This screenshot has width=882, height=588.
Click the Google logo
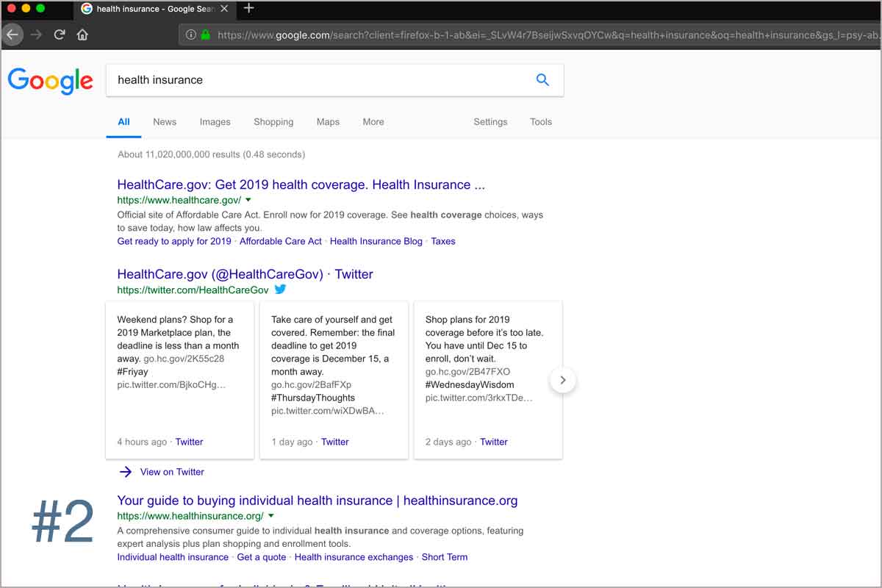tap(51, 80)
